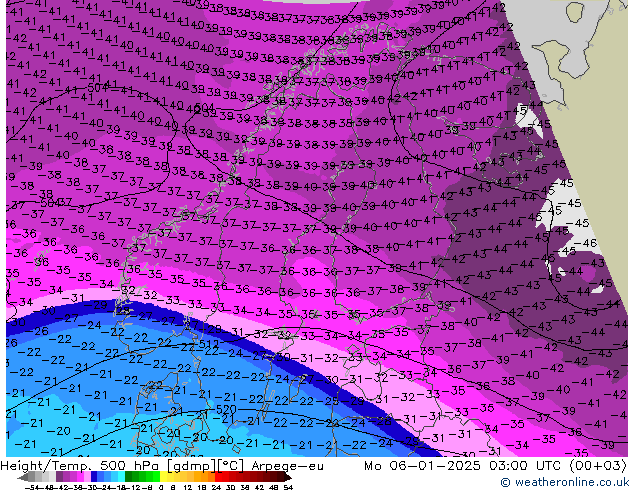Click the temperature color scale legend bar
This screenshot has width=634, height=490.
click(154, 477)
